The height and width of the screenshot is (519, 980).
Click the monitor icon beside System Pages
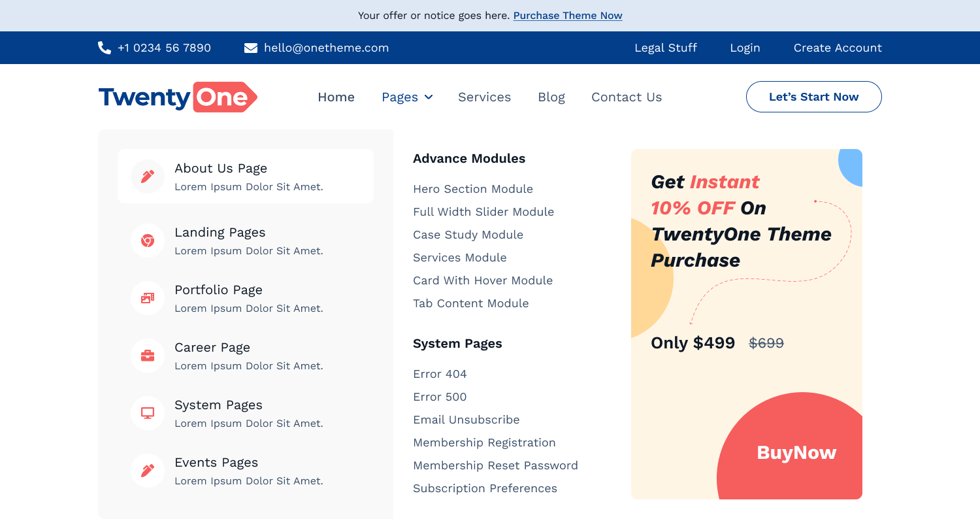pos(148,413)
